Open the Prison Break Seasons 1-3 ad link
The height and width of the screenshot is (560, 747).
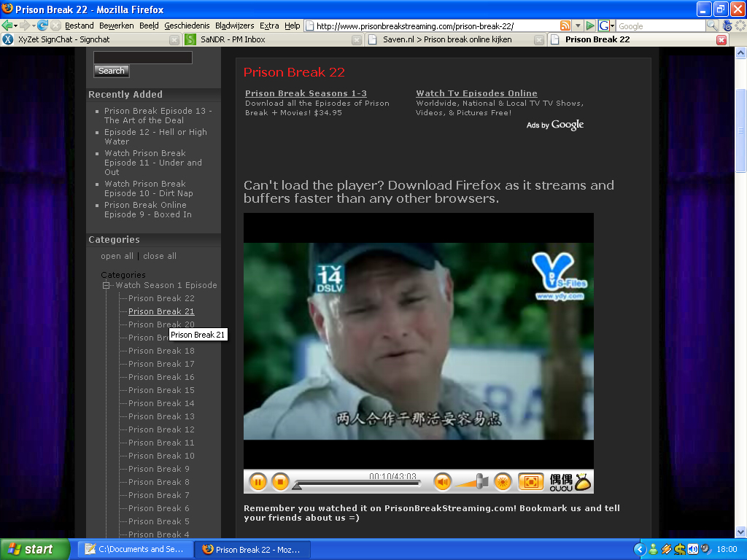point(306,93)
